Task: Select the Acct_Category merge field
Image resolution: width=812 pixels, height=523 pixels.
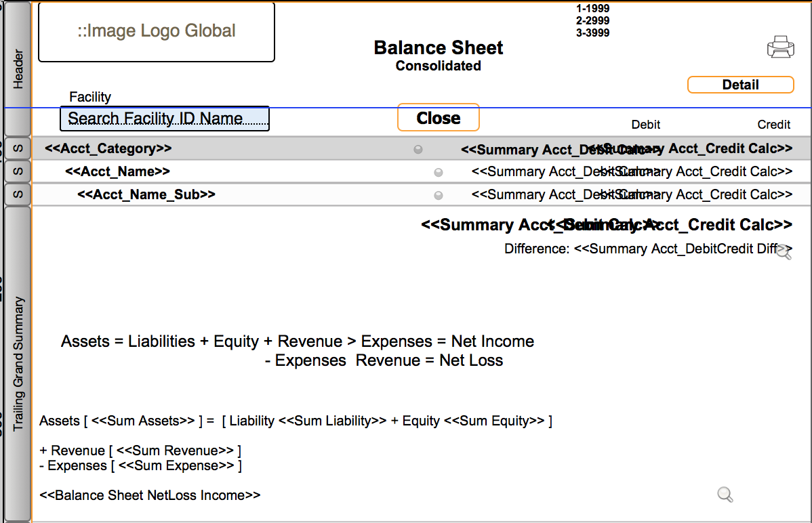Action: pos(108,148)
